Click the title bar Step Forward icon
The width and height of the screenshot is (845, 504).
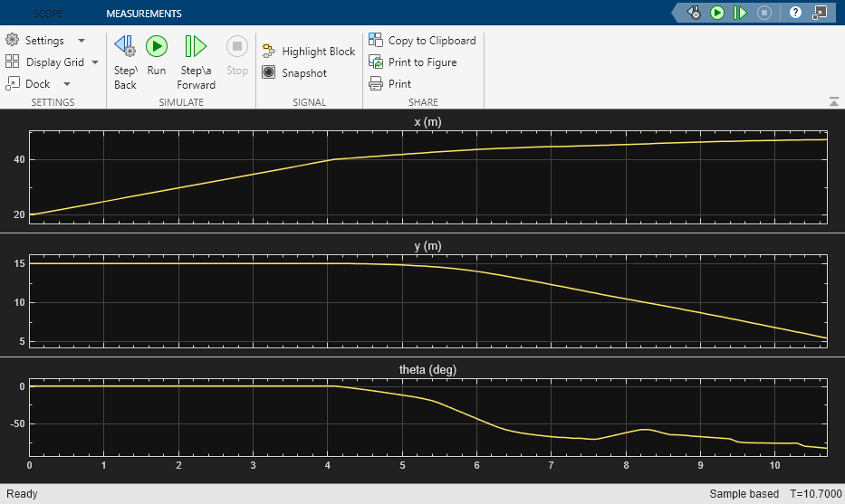point(741,13)
